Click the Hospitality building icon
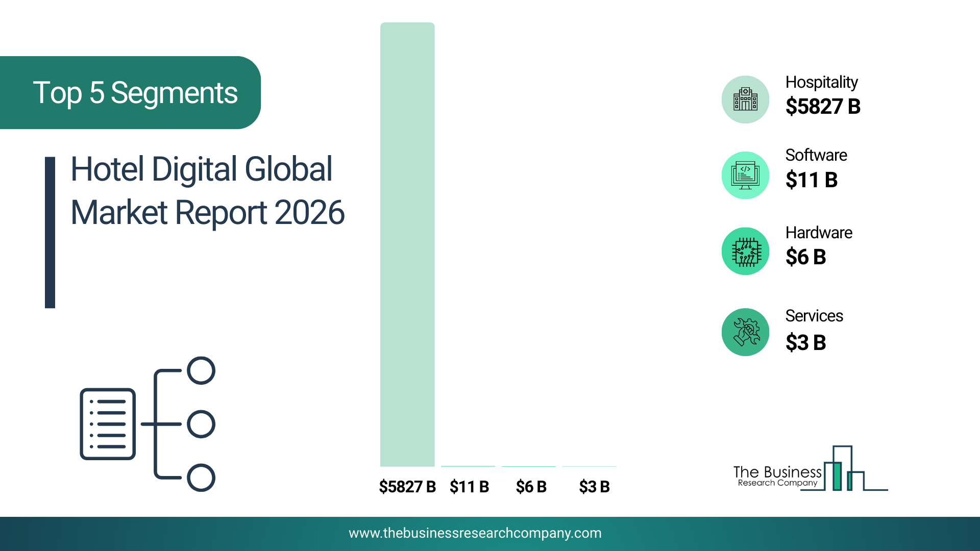Screen dimensions: 980x551 coord(745,99)
